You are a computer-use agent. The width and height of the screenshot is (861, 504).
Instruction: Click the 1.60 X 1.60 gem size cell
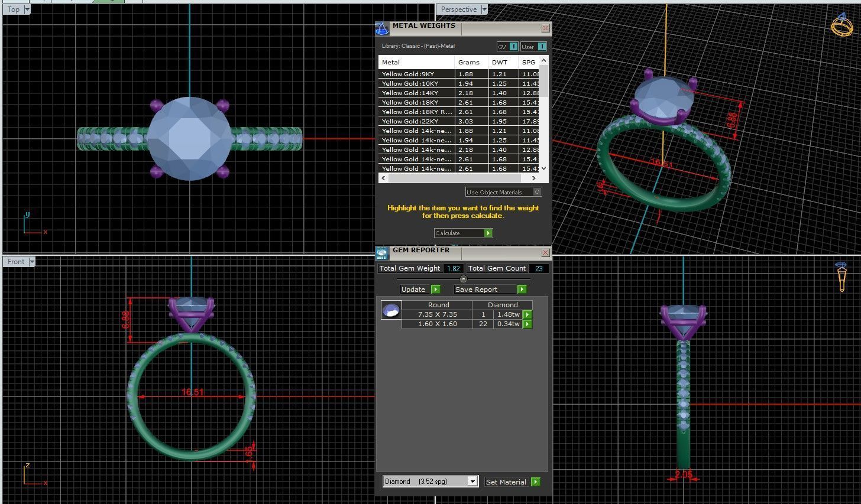pos(437,324)
